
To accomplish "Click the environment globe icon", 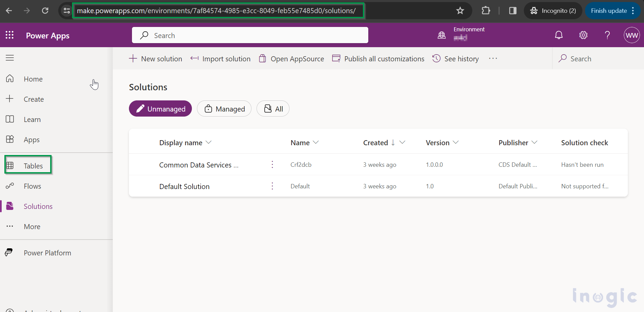I will pyautogui.click(x=442, y=35).
